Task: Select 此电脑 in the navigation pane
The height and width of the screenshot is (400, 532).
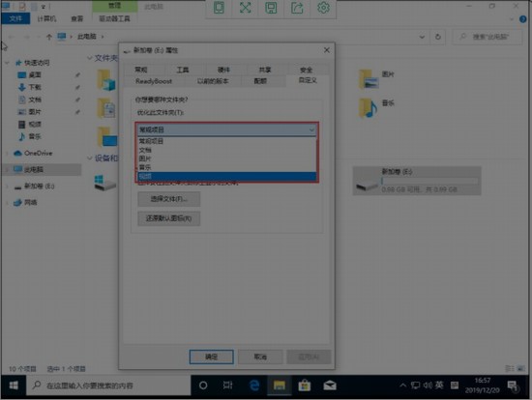Action: tap(33, 169)
